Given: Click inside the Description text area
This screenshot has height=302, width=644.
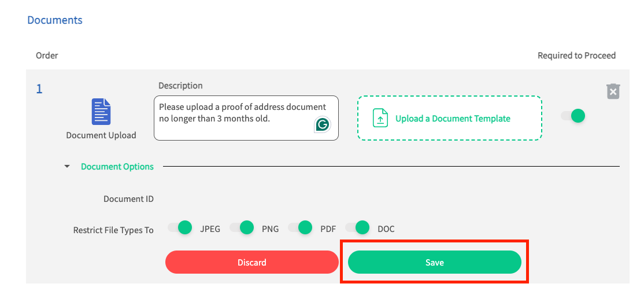Looking at the screenshot, I should tap(246, 119).
